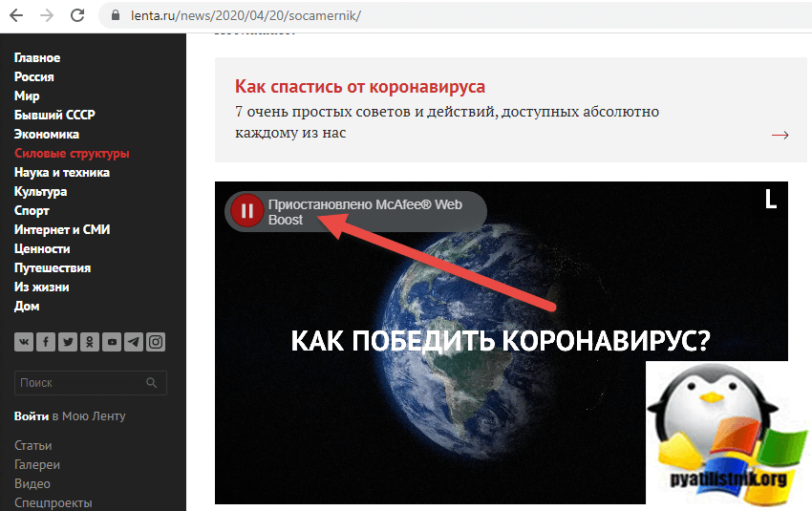The width and height of the screenshot is (812, 511).
Task: Click the Facebook icon in sidebar
Action: click(x=45, y=341)
